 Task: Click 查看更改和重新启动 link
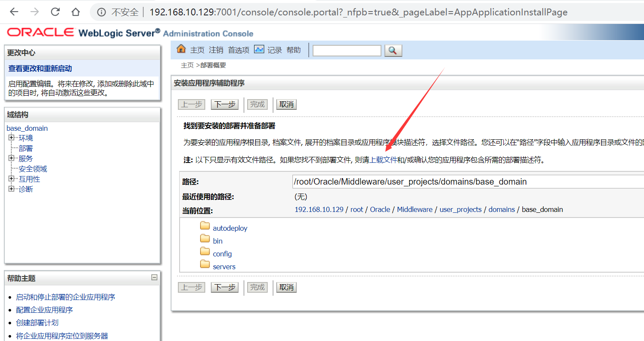pyautogui.click(x=40, y=68)
